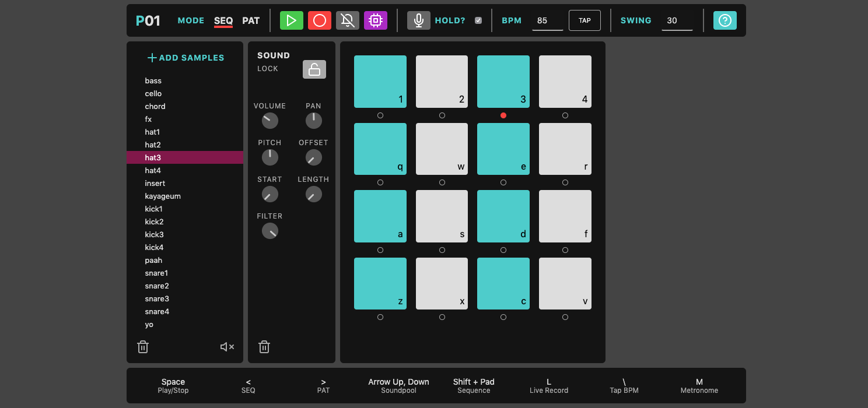Delete sound using Sound panel trash
The image size is (868, 408).
click(264, 347)
